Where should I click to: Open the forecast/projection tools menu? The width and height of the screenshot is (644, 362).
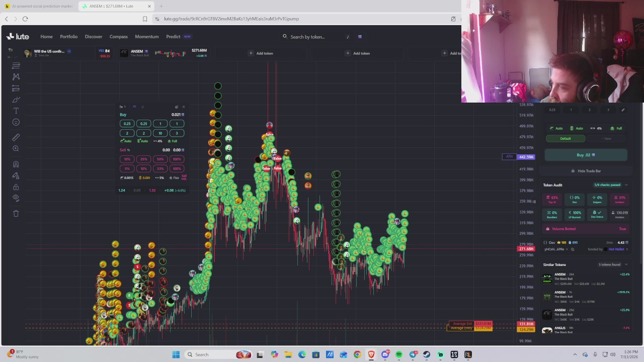[16, 88]
